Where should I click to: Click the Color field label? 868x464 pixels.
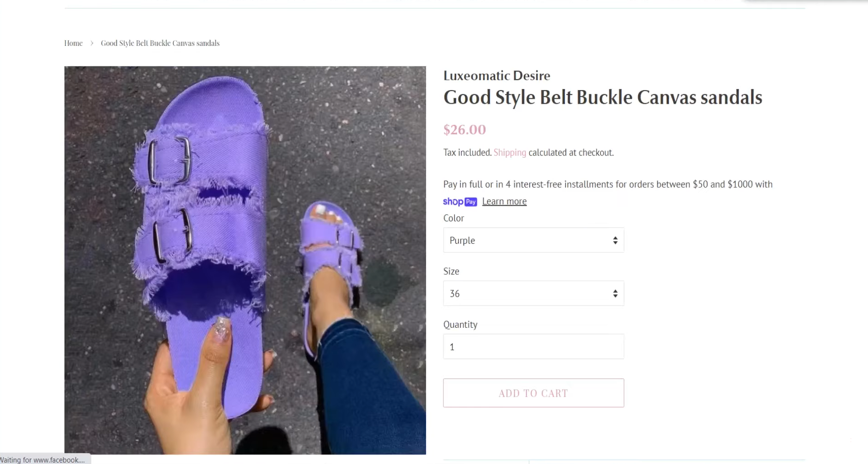453,218
